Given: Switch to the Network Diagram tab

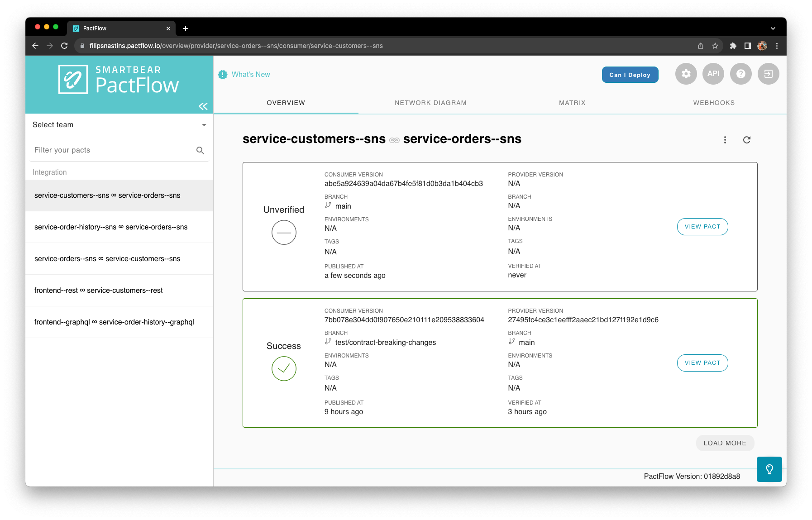Looking at the screenshot, I should tap(430, 103).
